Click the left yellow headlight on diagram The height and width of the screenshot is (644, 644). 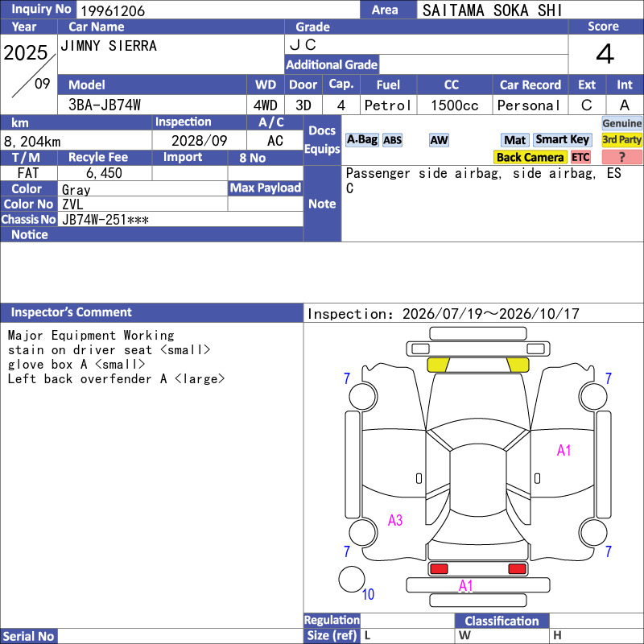pyautogui.click(x=438, y=365)
